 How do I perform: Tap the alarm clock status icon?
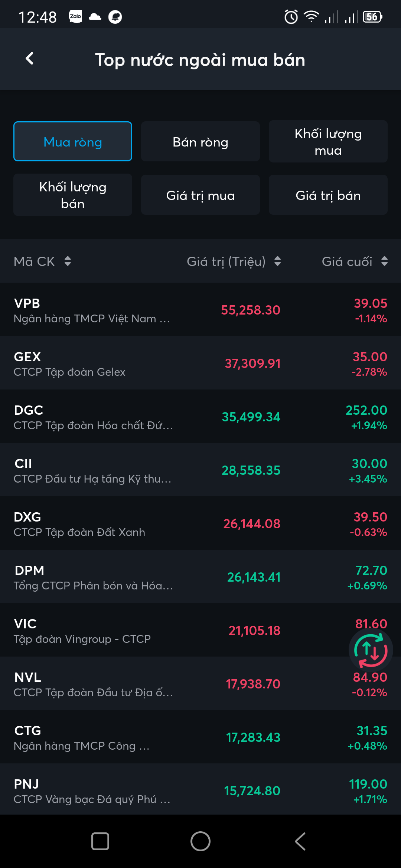coord(291,17)
